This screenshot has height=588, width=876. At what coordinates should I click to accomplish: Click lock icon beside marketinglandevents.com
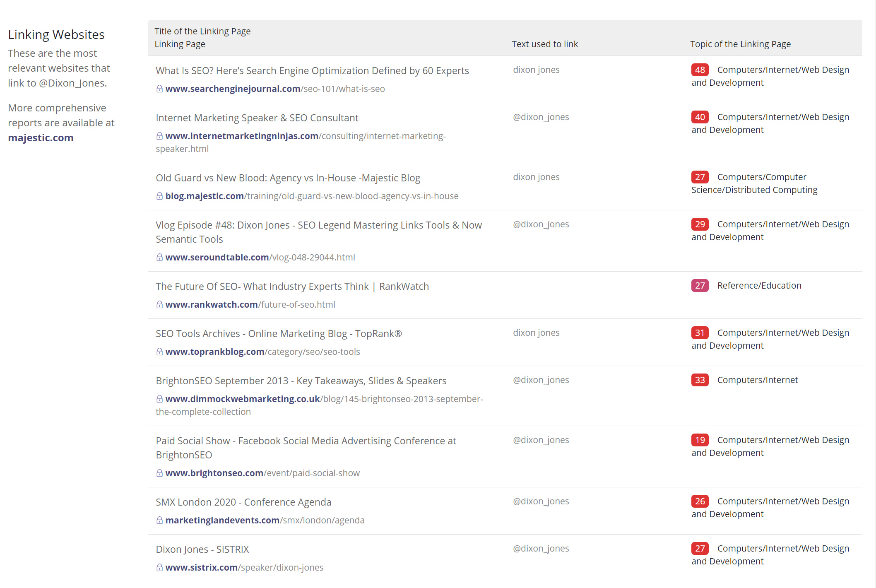coord(159,520)
